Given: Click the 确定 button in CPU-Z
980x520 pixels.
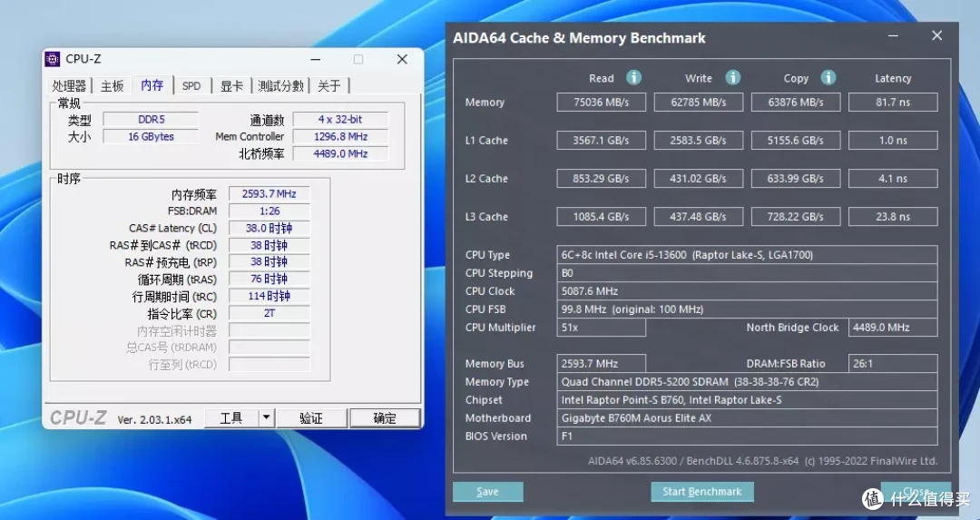Looking at the screenshot, I should click(385, 417).
